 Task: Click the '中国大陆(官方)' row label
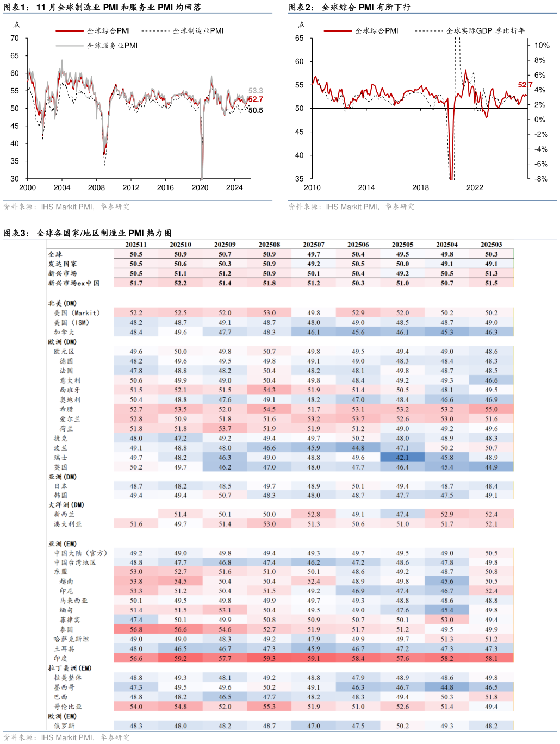point(80,553)
